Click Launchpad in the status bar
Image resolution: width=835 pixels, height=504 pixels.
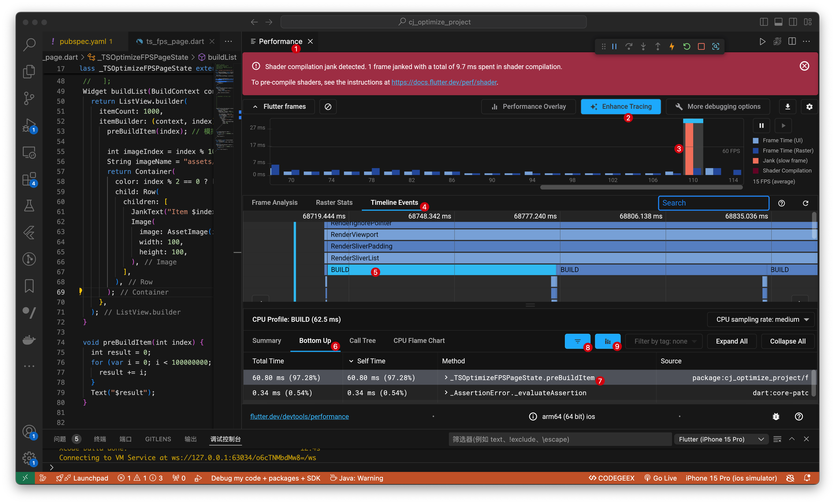[82, 478]
